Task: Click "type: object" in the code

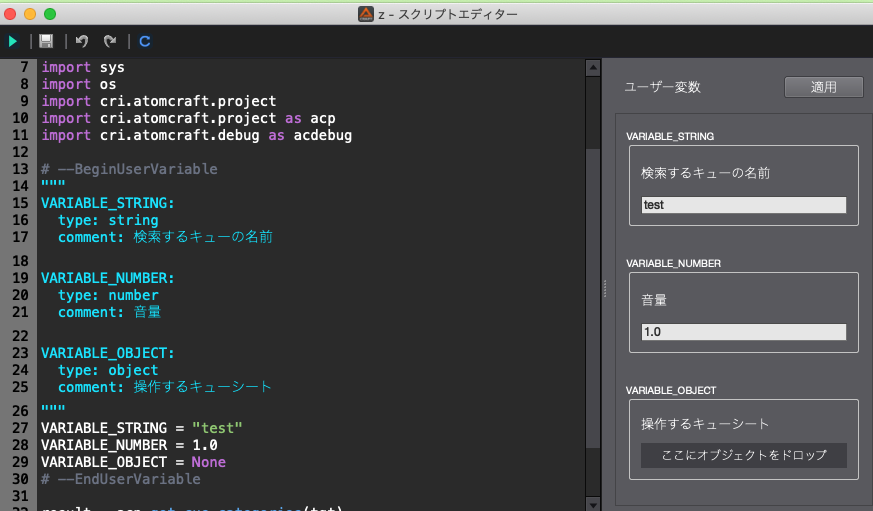Action: point(108,371)
